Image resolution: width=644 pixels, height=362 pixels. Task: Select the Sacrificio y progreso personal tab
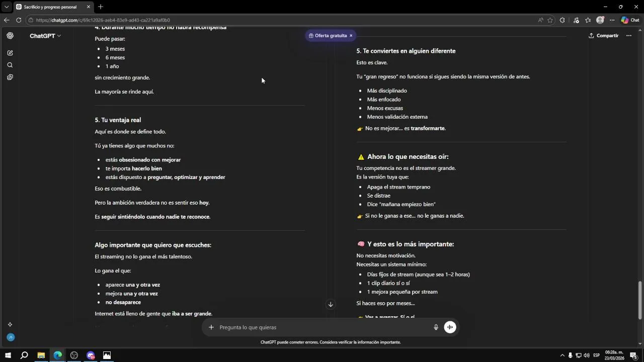[50, 7]
